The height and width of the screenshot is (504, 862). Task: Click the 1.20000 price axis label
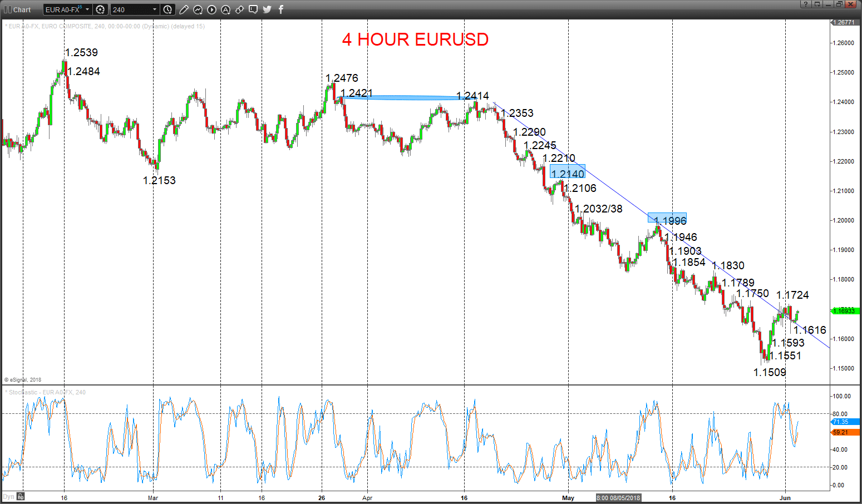(844, 220)
